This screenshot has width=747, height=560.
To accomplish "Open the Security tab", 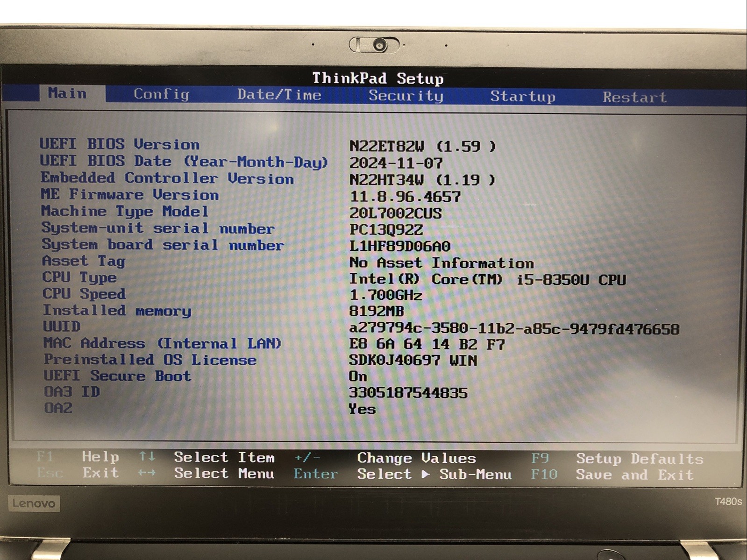I will tap(406, 96).
